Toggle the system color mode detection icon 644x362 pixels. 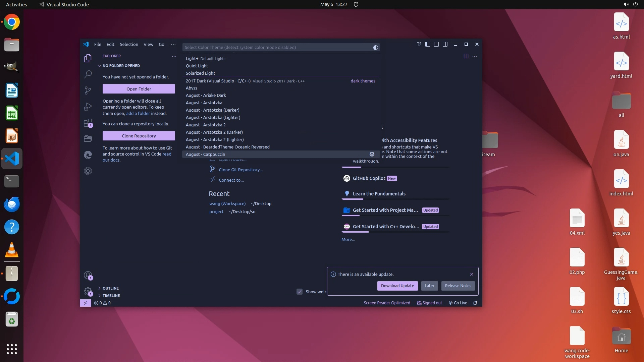point(376,48)
